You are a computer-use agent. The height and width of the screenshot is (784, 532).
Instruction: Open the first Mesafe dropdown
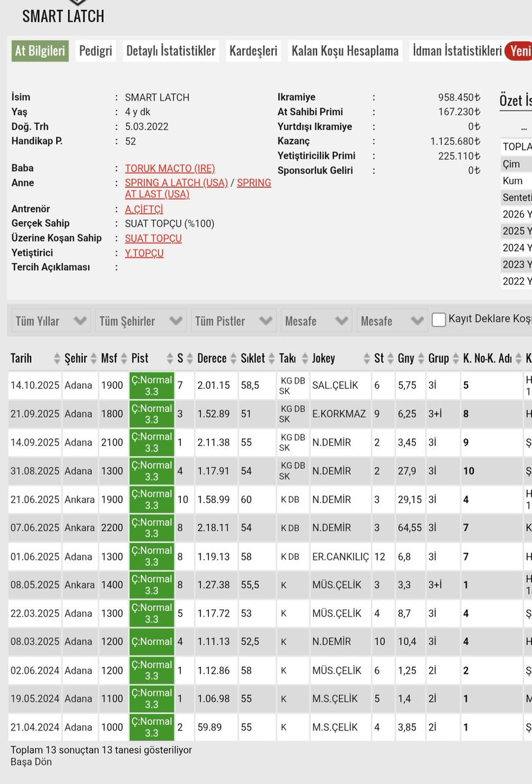pos(316,321)
